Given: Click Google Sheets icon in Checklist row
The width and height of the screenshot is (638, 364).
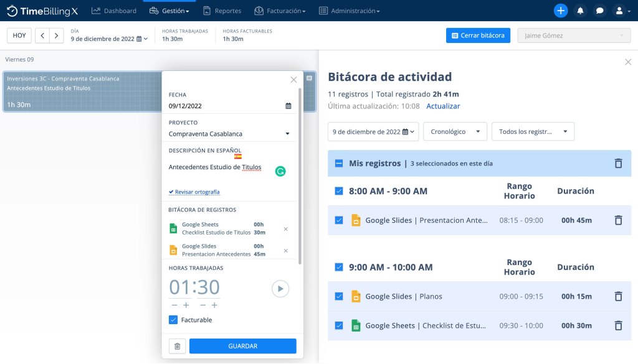Looking at the screenshot, I should coord(356,325).
